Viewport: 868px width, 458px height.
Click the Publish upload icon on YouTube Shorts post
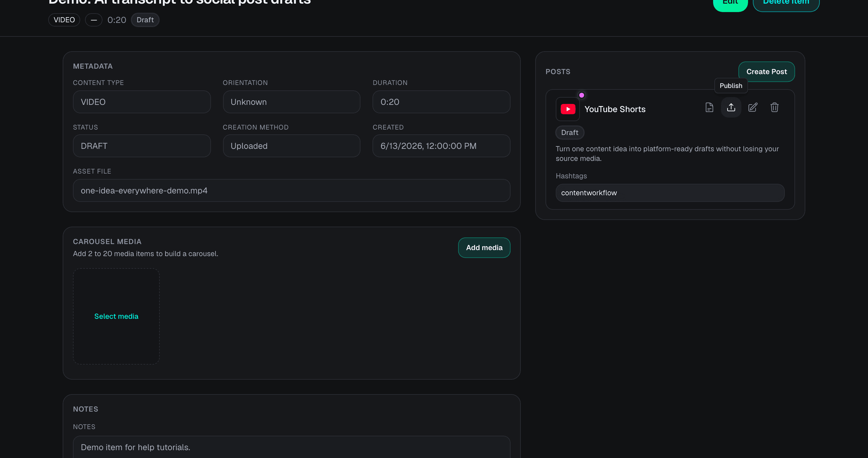coord(731,108)
